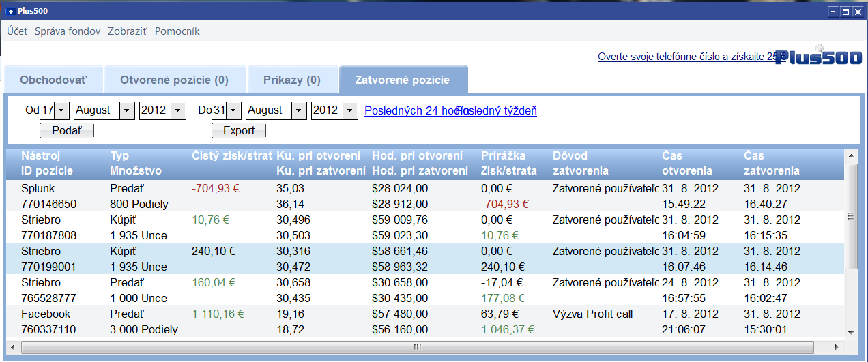
Task: Click the 3 000 Podiely quantity cell
Action: 143,329
